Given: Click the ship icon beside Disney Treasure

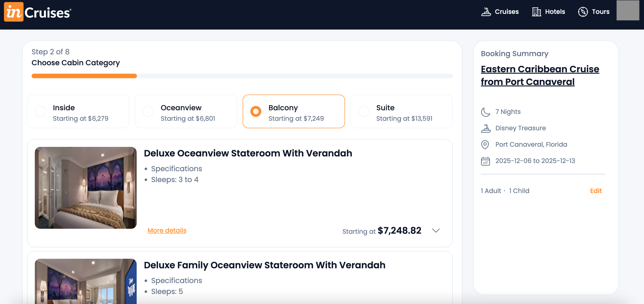Looking at the screenshot, I should coord(486,128).
